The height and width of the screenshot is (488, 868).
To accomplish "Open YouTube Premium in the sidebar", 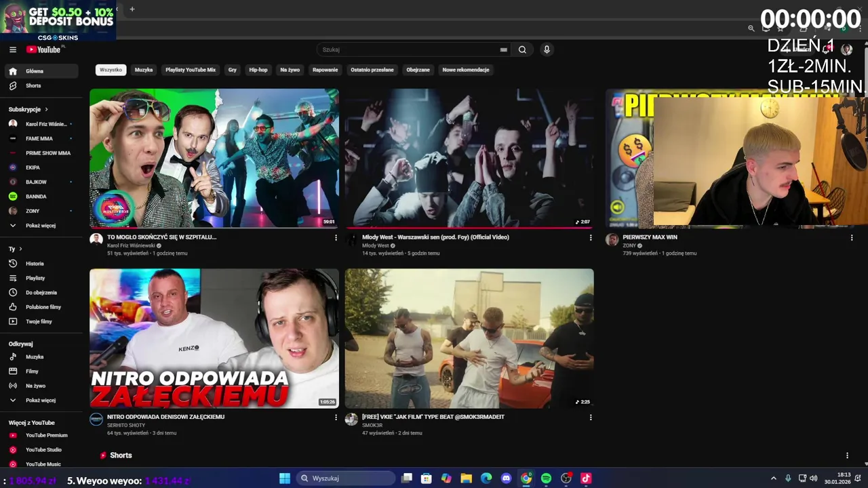I will [42, 436].
